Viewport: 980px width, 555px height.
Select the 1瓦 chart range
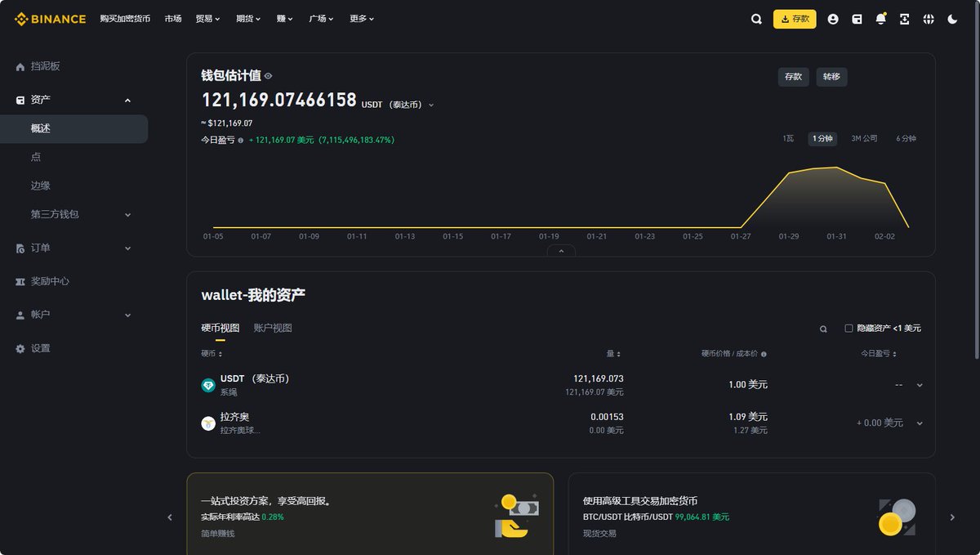point(788,139)
